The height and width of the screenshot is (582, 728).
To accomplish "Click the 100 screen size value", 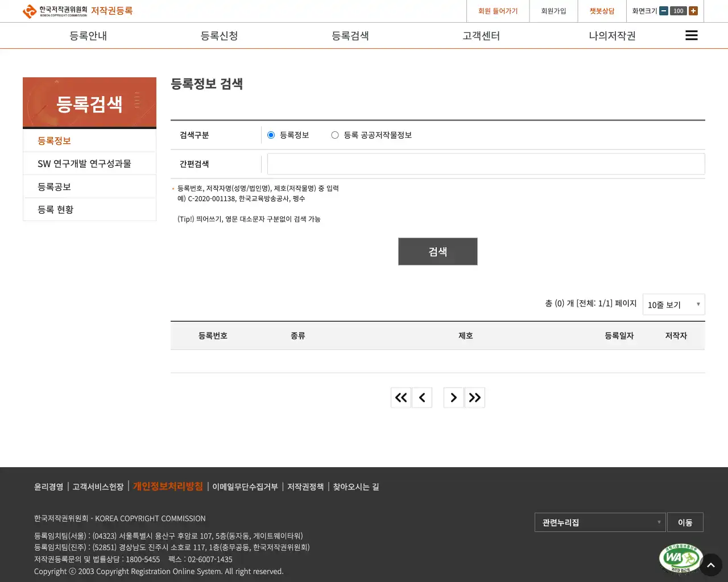I will (x=679, y=11).
